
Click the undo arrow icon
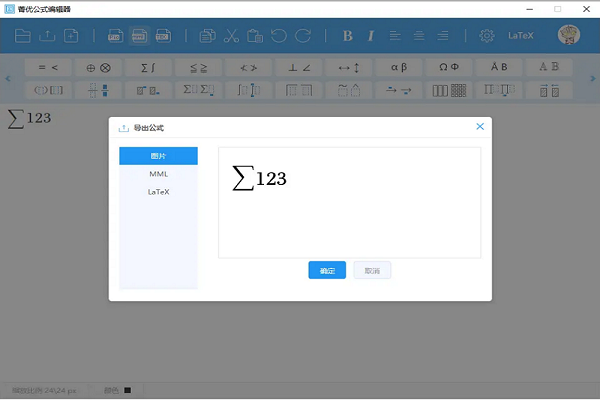click(x=279, y=36)
